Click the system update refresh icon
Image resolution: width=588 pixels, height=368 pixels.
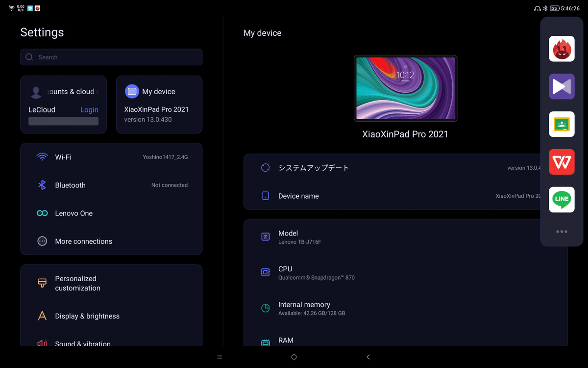265,168
